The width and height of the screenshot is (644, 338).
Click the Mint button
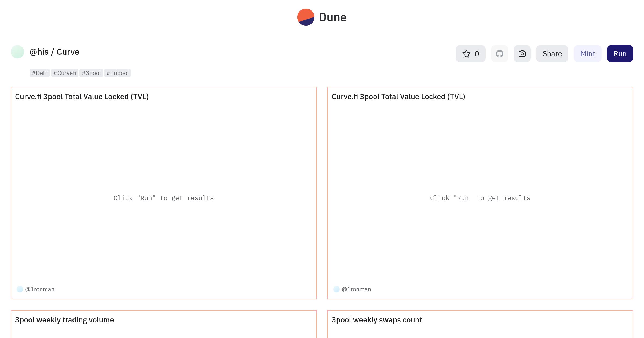pyautogui.click(x=588, y=54)
